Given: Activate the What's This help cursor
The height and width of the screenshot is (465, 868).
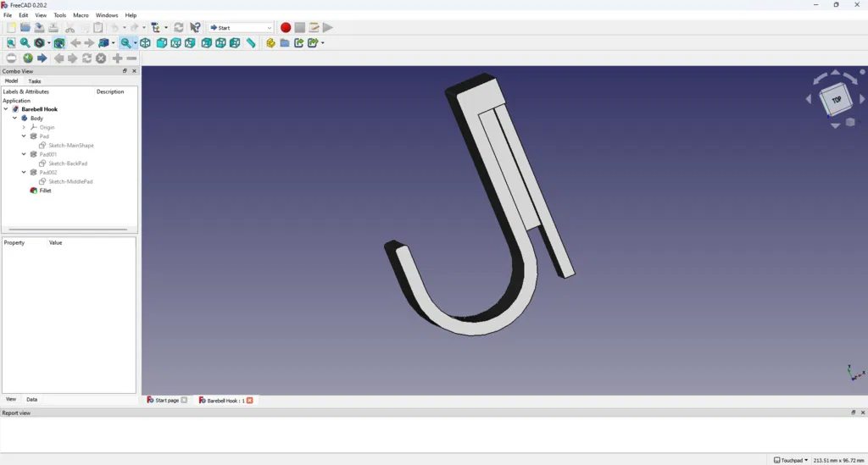Looking at the screenshot, I should [x=195, y=28].
